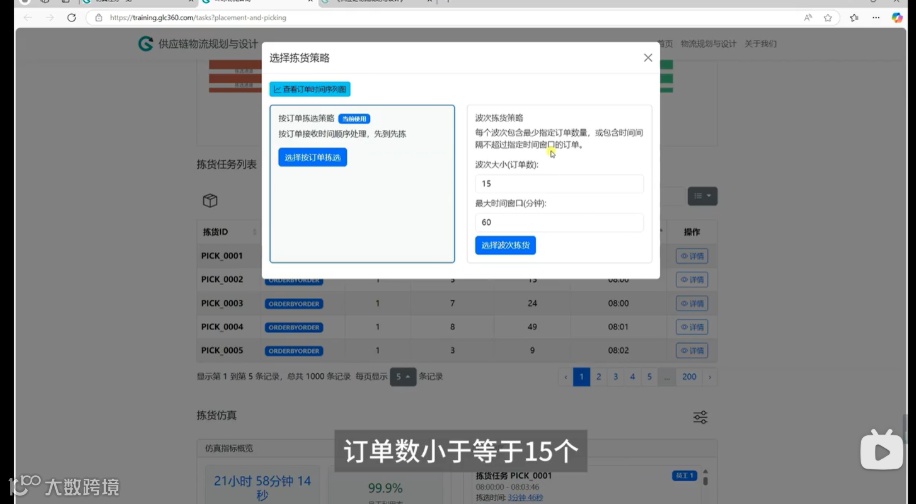
Task: Open 详情 for the PICK_0004 row
Action: coord(692,327)
